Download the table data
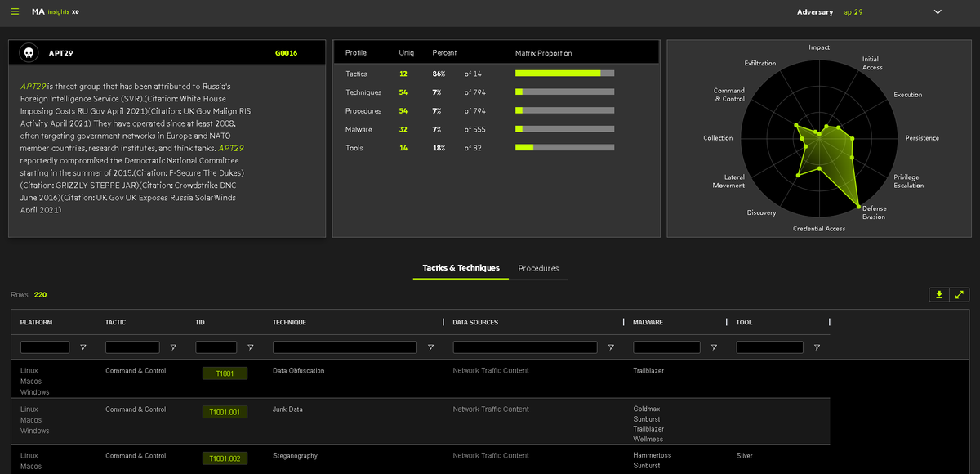Screen dimensions: 980x474 [x=939, y=295]
